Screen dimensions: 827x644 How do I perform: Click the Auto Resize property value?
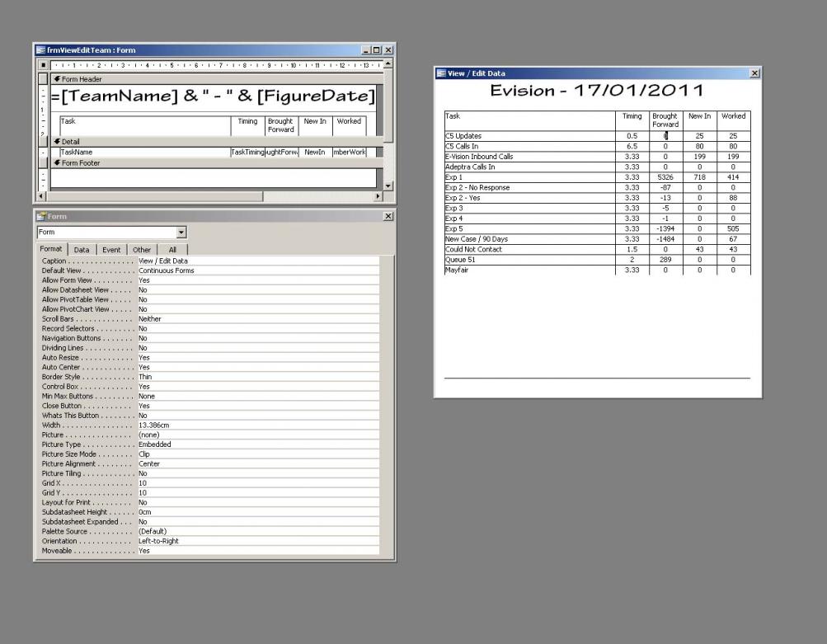(258, 358)
